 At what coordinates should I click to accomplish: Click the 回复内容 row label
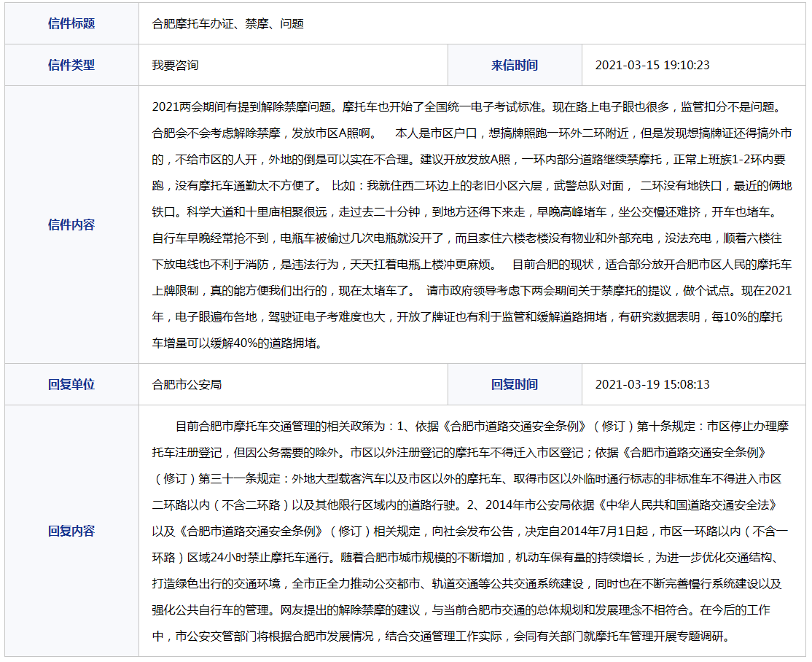pos(71,531)
